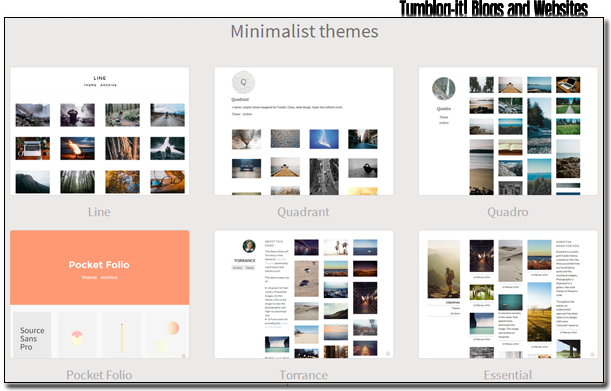Click the blue sky photo in Quadrant preview
Viewport: 611px width, 391px height.
tap(324, 139)
